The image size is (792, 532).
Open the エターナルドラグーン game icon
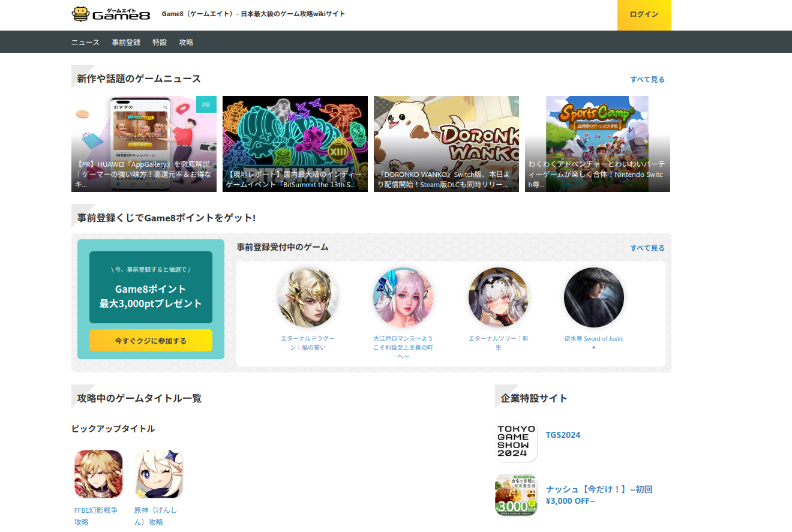(x=307, y=297)
